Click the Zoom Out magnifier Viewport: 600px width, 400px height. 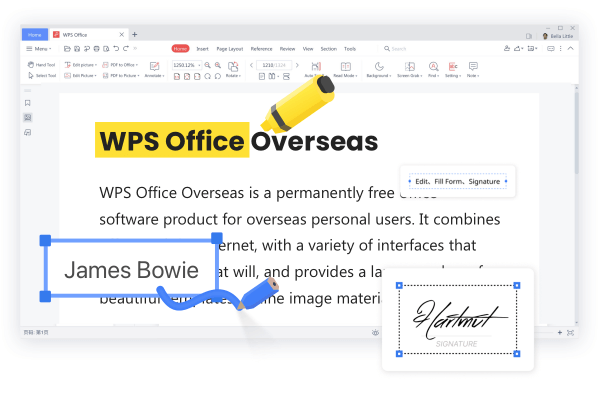pyautogui.click(x=207, y=65)
